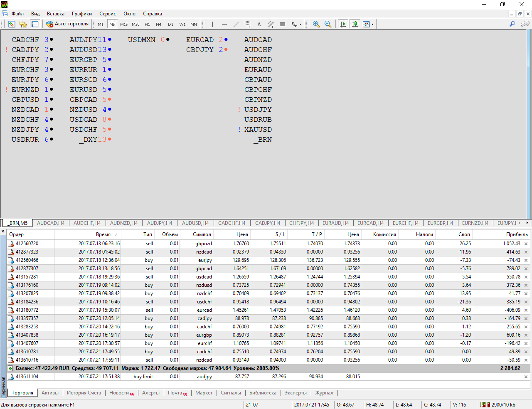Open the Сервис menu
This screenshot has width=532, height=409.
pyautogui.click(x=108, y=14)
